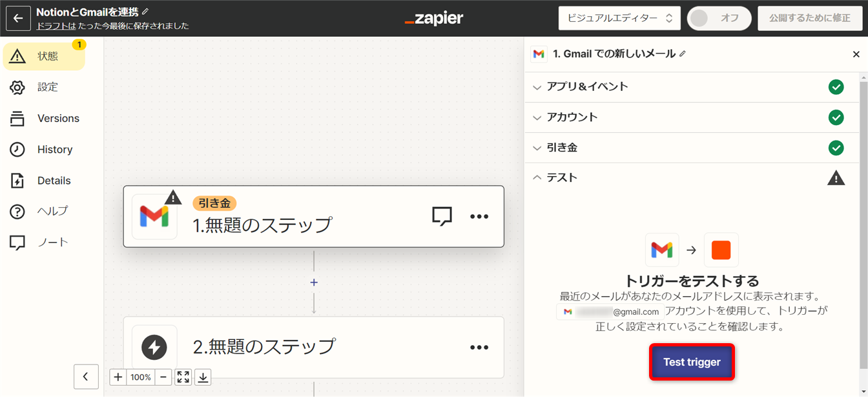Click the 公開するために修正 button

[809, 18]
